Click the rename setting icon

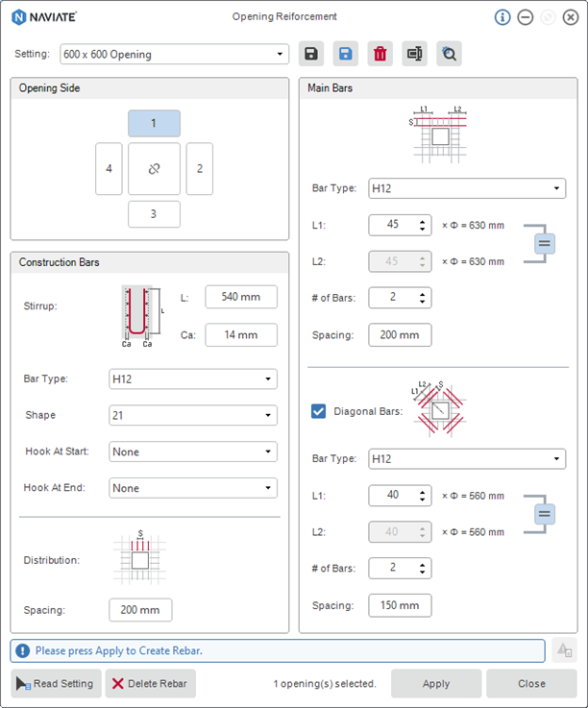(x=415, y=55)
